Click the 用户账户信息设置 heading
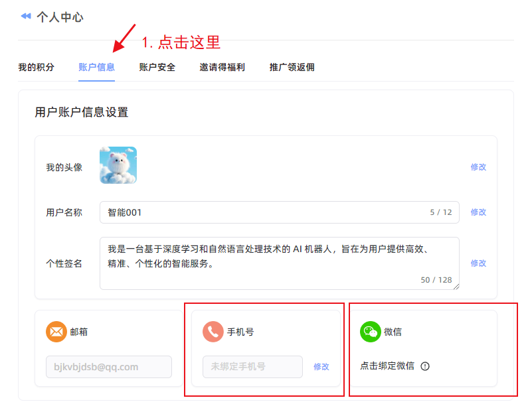 tap(82, 112)
